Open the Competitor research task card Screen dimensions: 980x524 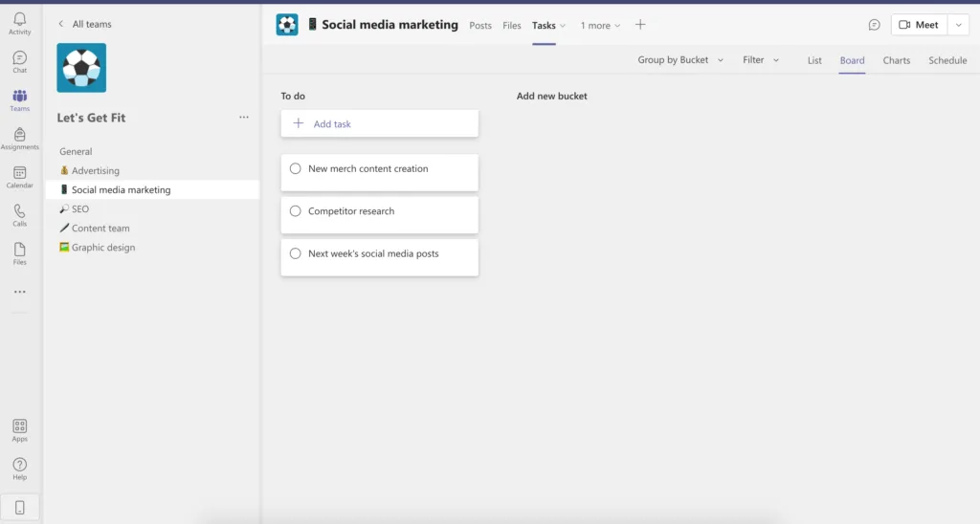(x=379, y=215)
